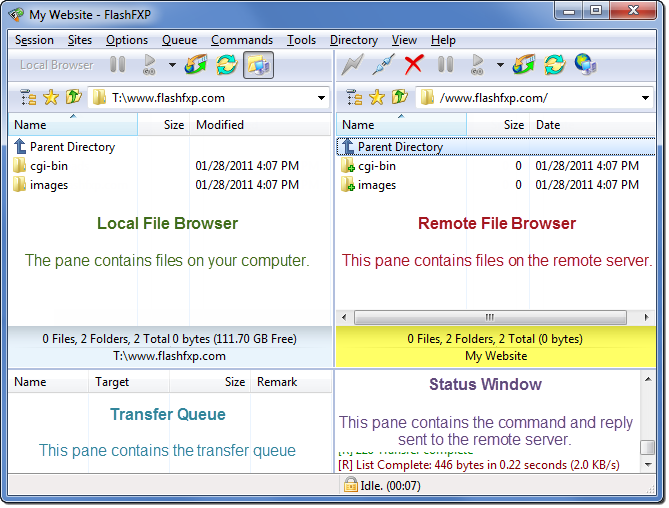Click remote transfer arrows folder icon

click(x=524, y=65)
